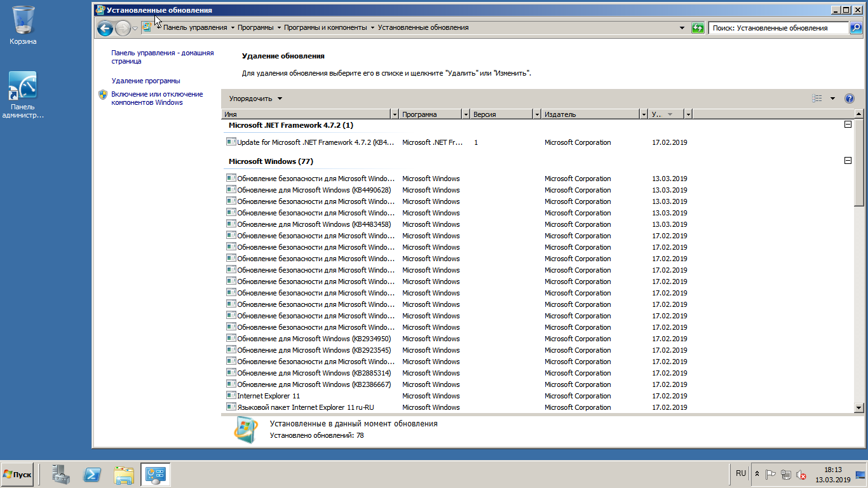Click the Action Center flag tray icon
The image size is (868, 488).
point(771,474)
